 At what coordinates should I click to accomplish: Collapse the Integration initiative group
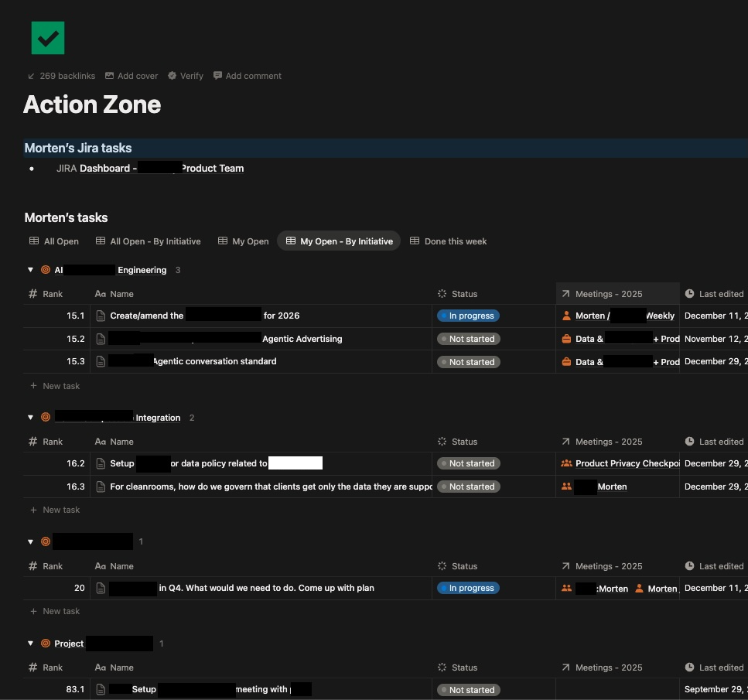pos(31,418)
